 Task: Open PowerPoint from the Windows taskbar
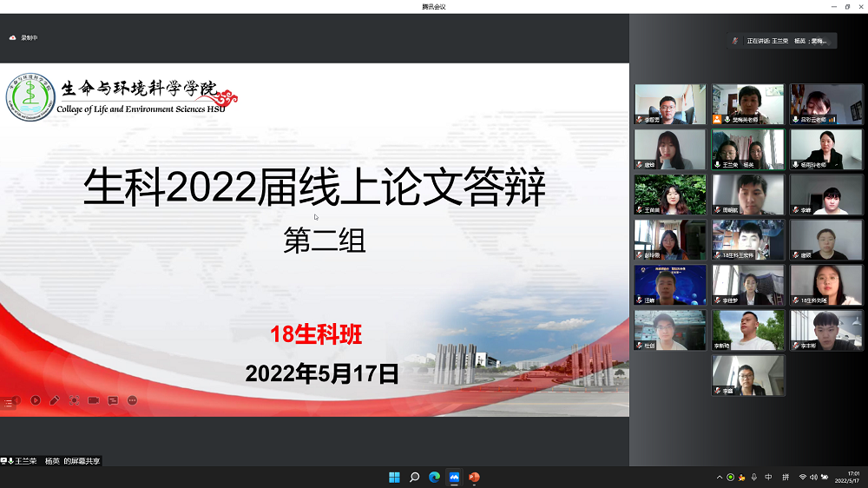pos(474,478)
